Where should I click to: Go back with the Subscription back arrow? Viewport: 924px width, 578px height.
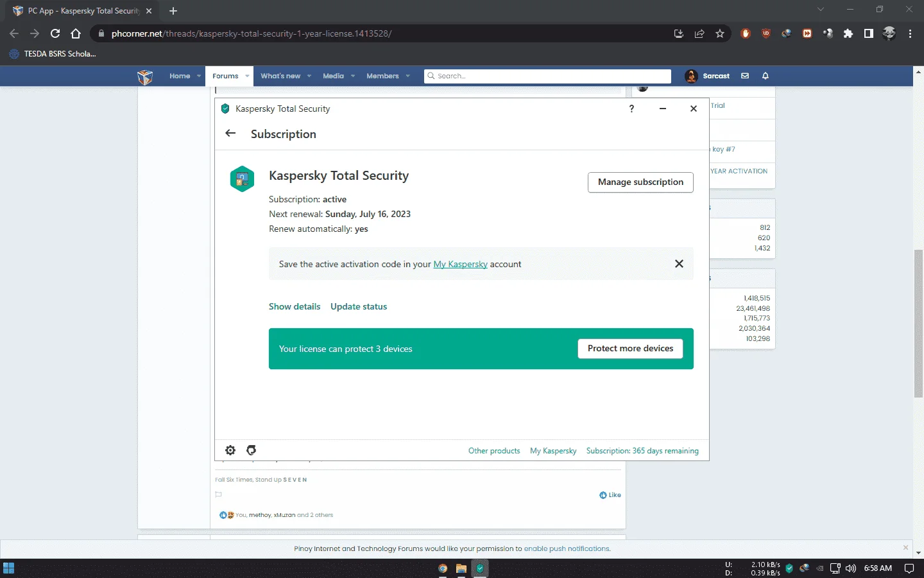click(x=231, y=134)
